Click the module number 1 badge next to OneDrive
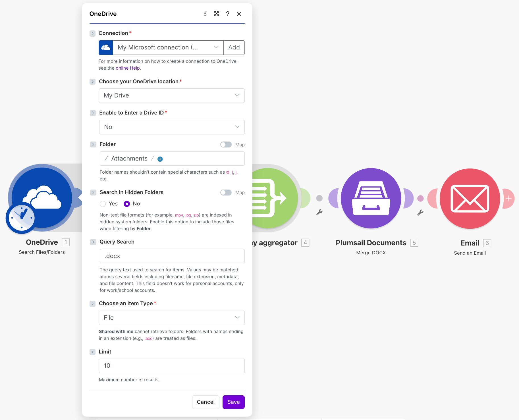 tap(66, 242)
